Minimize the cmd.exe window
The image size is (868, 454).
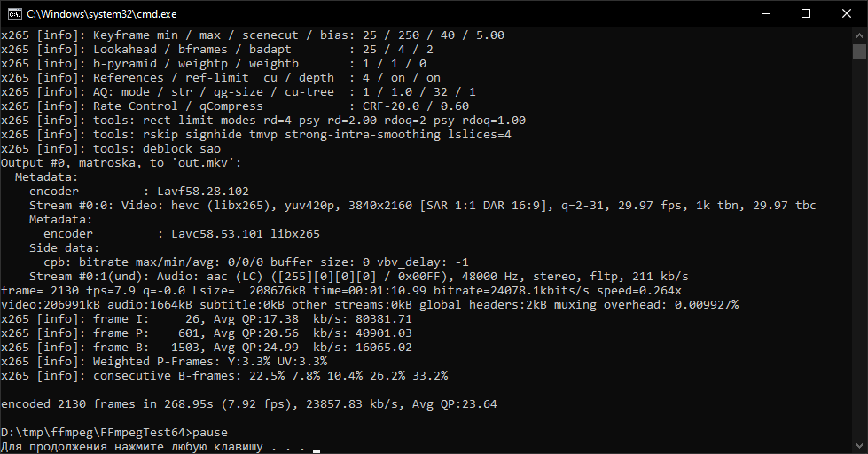(x=765, y=13)
